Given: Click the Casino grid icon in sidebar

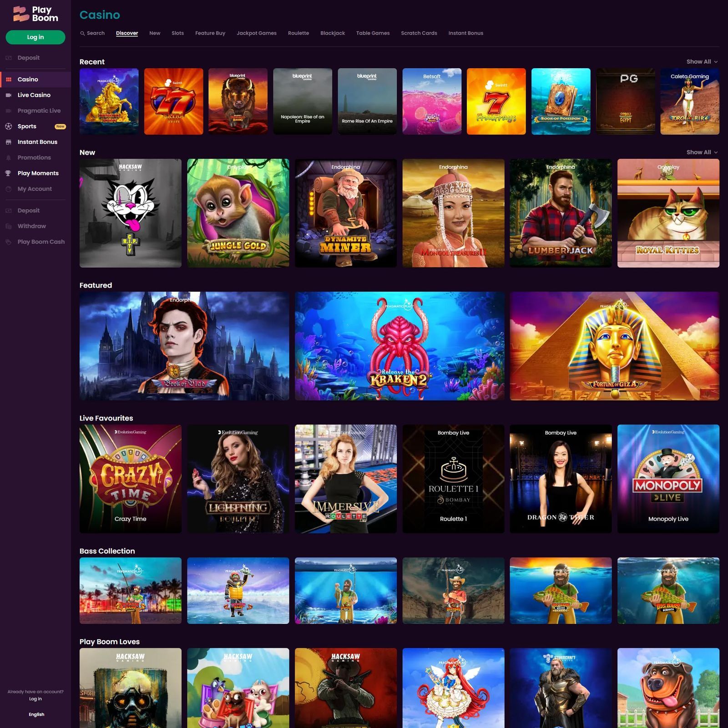Looking at the screenshot, I should [9, 79].
